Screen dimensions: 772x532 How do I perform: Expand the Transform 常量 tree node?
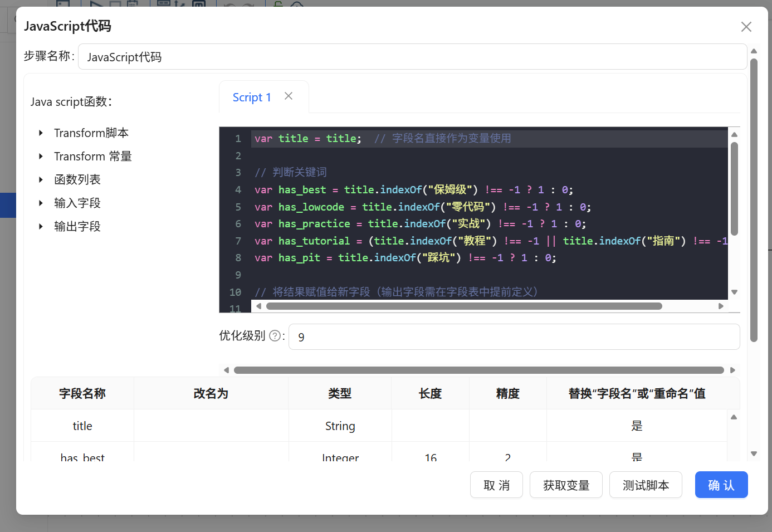click(x=41, y=157)
